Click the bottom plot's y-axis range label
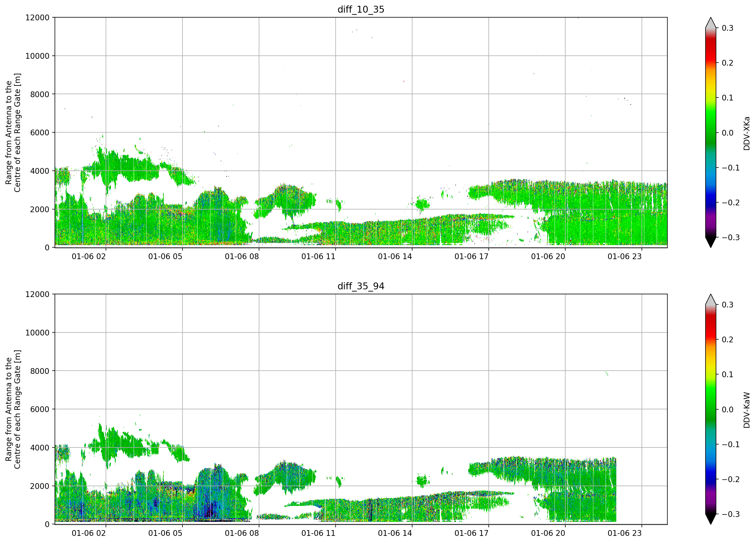Viewport: 756px width, 543px height. [13, 409]
